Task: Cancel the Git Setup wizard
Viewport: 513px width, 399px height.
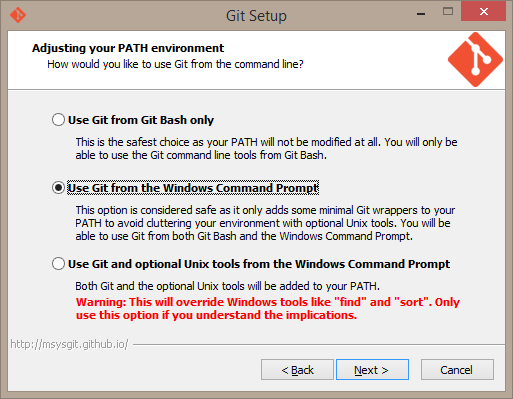Action: point(457,370)
